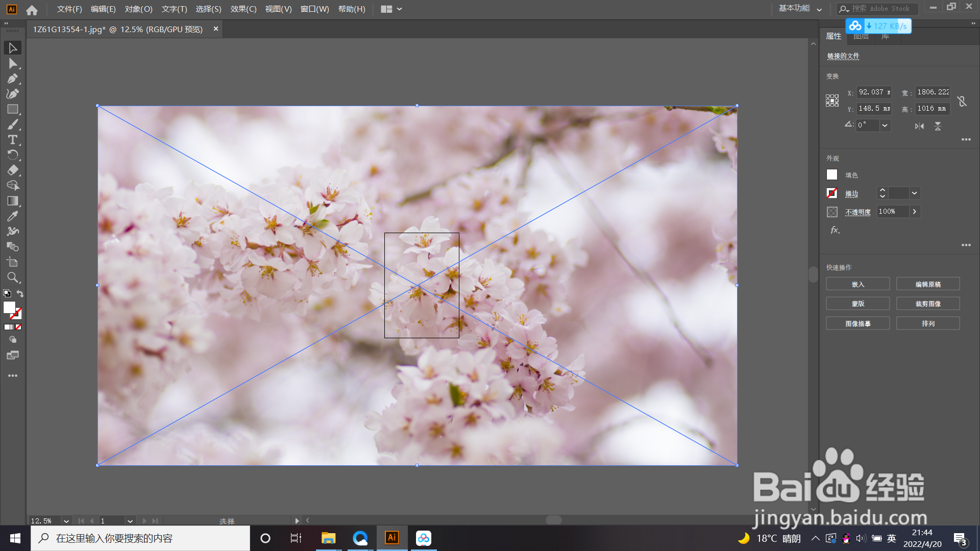Open the 对象(O) menu
Image resolution: width=980 pixels, height=551 pixels.
coord(138,9)
